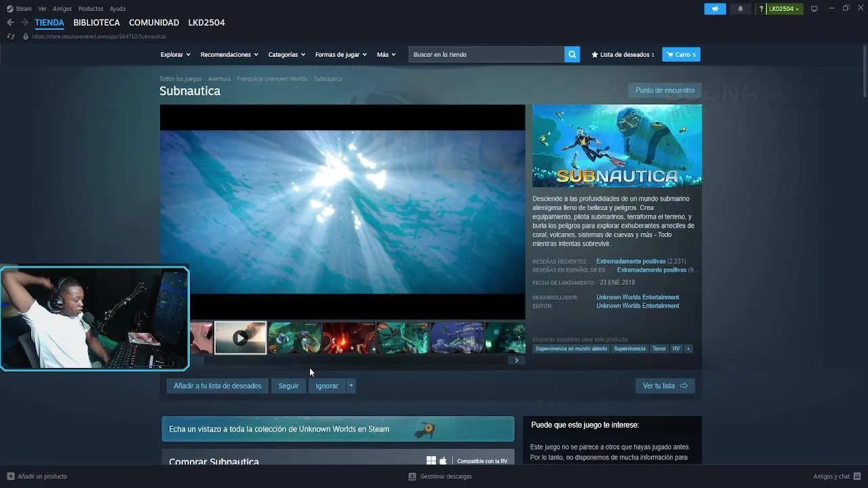Open the notifications bell

coord(741,9)
